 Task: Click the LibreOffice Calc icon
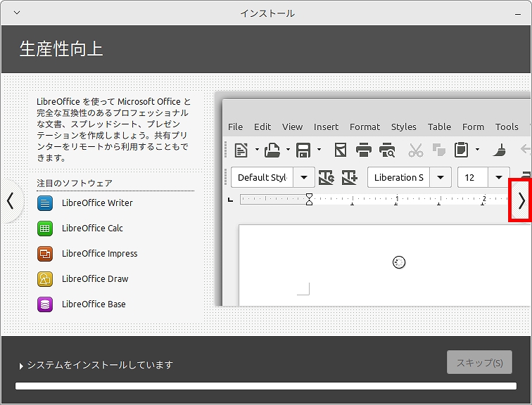(45, 228)
